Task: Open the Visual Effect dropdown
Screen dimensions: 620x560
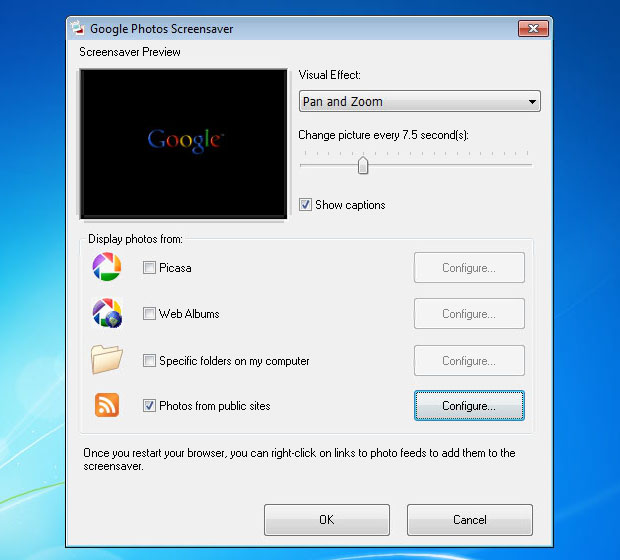Action: [x=420, y=101]
